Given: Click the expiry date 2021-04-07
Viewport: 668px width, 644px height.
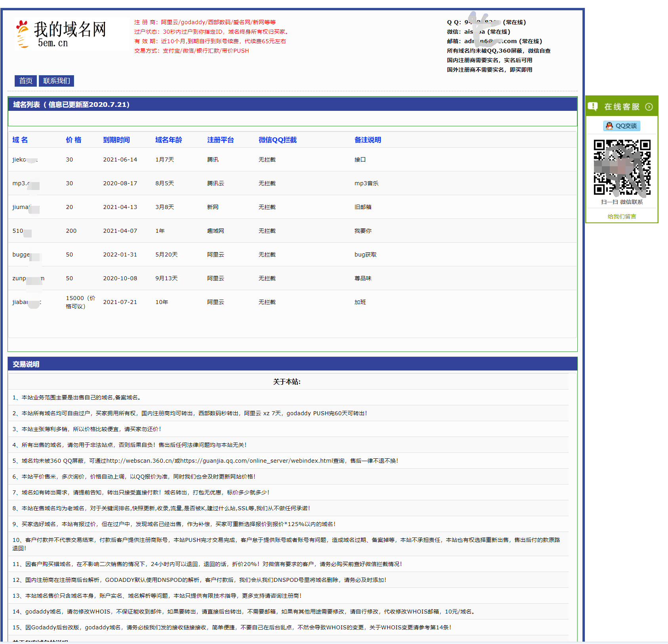Looking at the screenshot, I should pyautogui.click(x=120, y=231).
